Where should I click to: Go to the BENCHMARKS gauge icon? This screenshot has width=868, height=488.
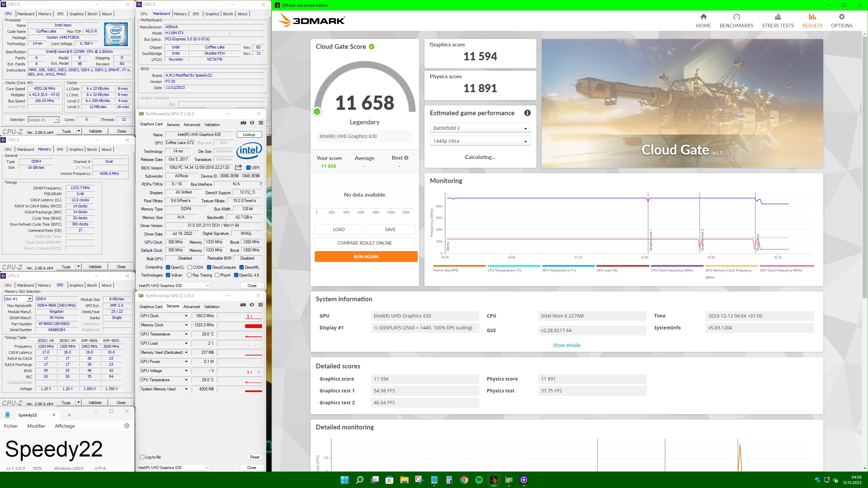click(x=736, y=17)
